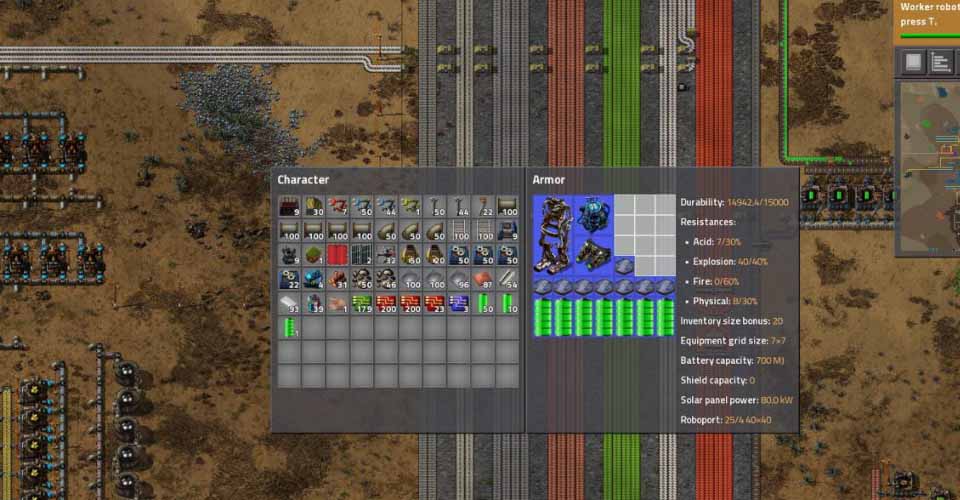The height and width of the screenshot is (500, 960).
Task: Pick the blue processing unit stack of 3
Action: click(459, 304)
